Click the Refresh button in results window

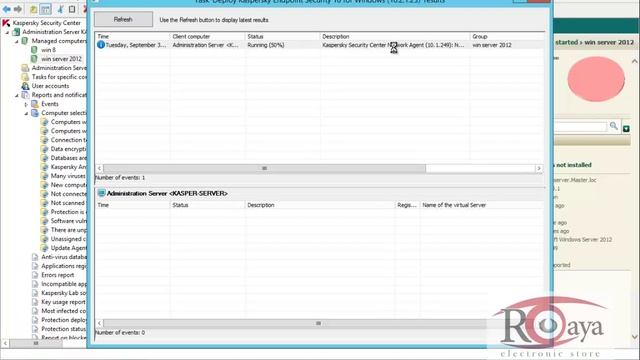(x=123, y=19)
